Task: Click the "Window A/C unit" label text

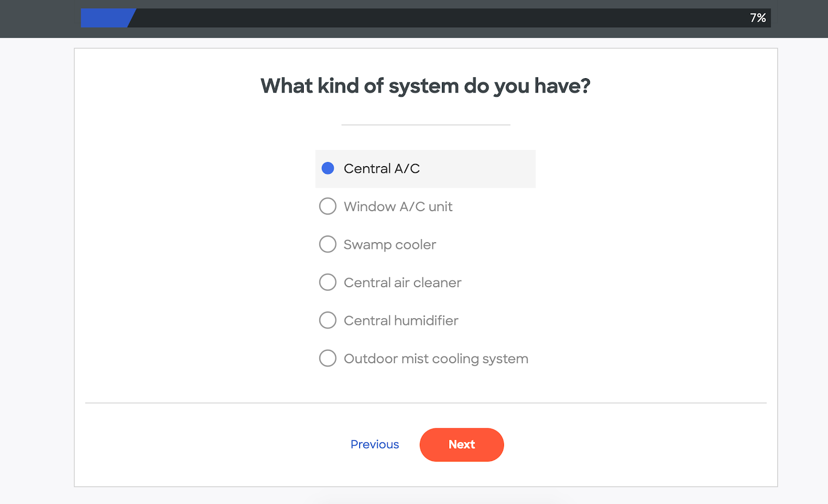Action: pos(398,206)
